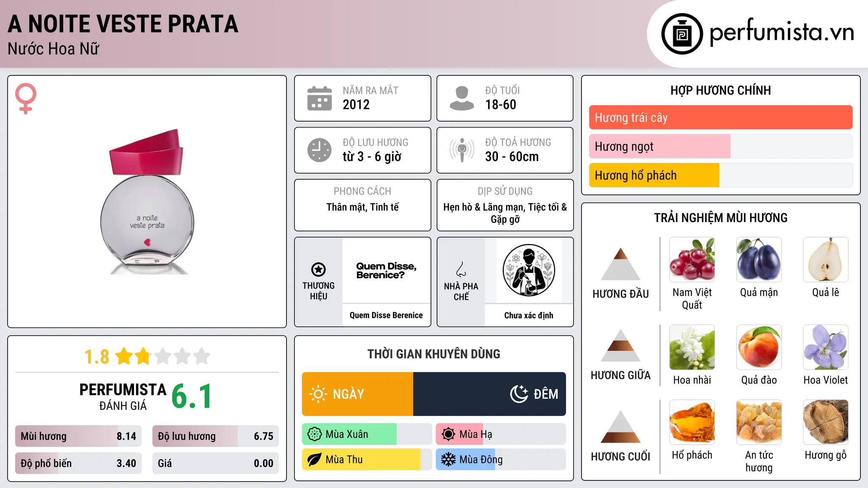
Task: Click the perfumer illustration in the circle
Action: click(529, 270)
